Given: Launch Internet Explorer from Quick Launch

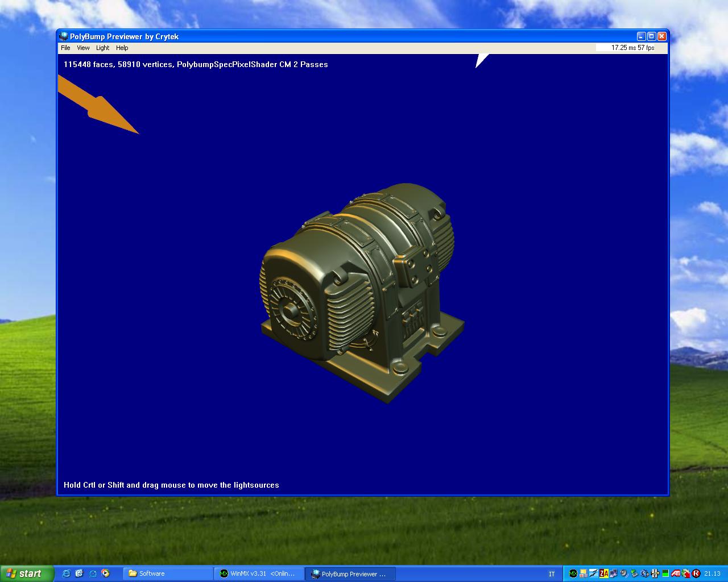Looking at the screenshot, I should pos(66,573).
